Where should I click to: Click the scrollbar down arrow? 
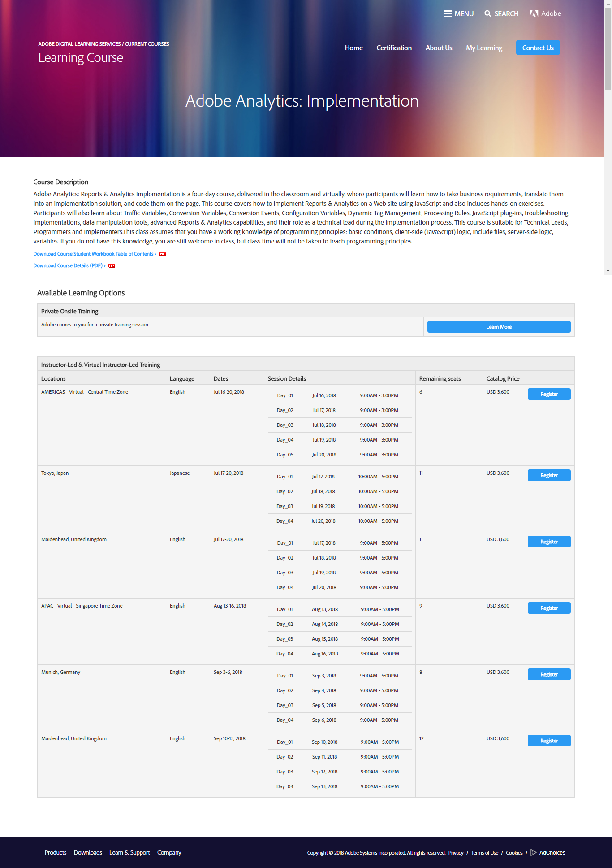click(608, 271)
